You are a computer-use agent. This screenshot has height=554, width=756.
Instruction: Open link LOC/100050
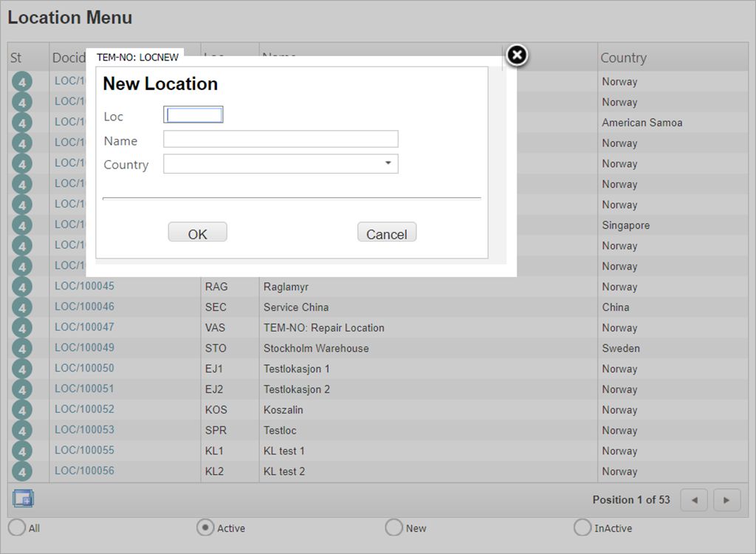coord(84,368)
